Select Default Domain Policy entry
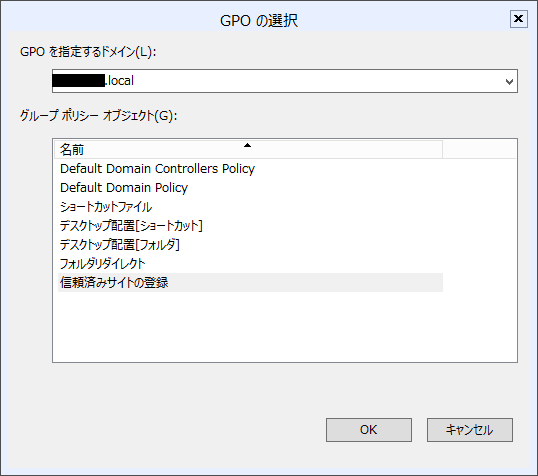Viewport: 538px width, 476px height. pyautogui.click(x=124, y=188)
